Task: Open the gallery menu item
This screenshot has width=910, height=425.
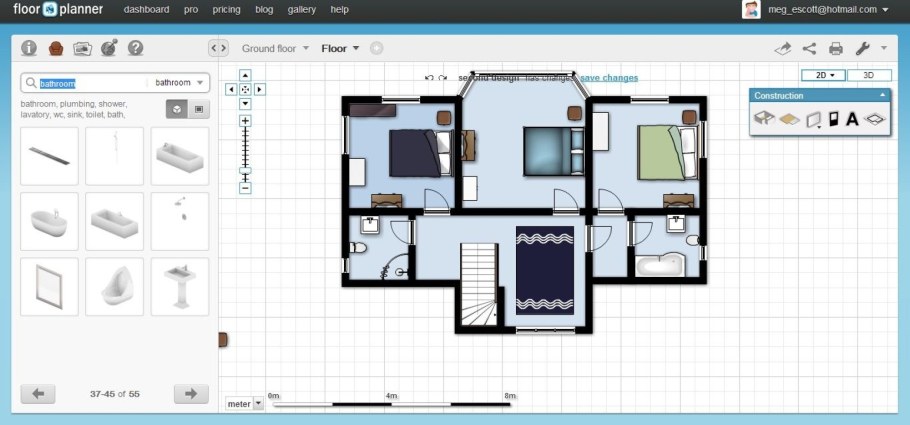Action: [301, 9]
